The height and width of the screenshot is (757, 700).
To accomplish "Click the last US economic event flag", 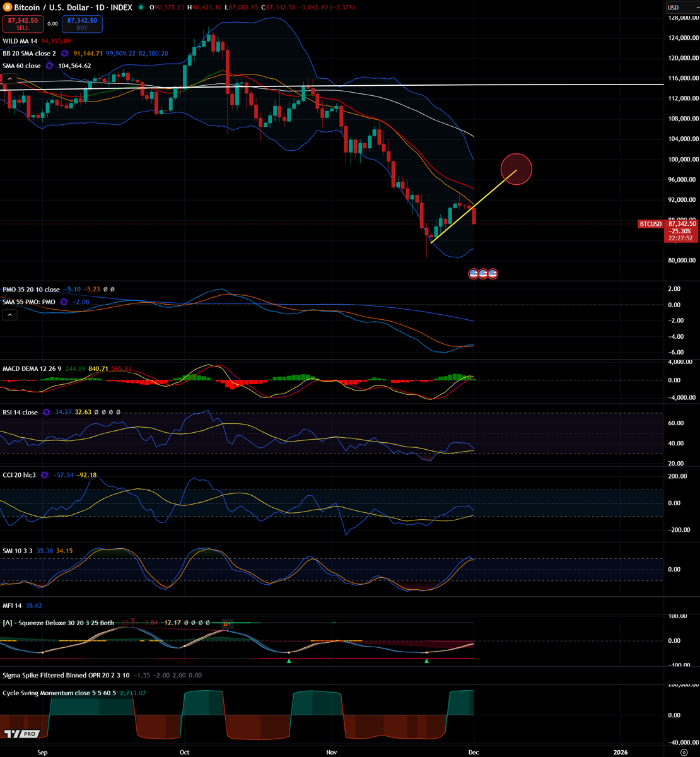I will (x=493, y=274).
